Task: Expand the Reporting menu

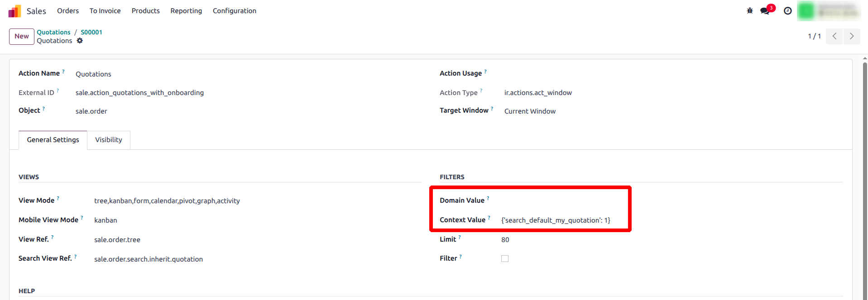Action: pos(186,11)
